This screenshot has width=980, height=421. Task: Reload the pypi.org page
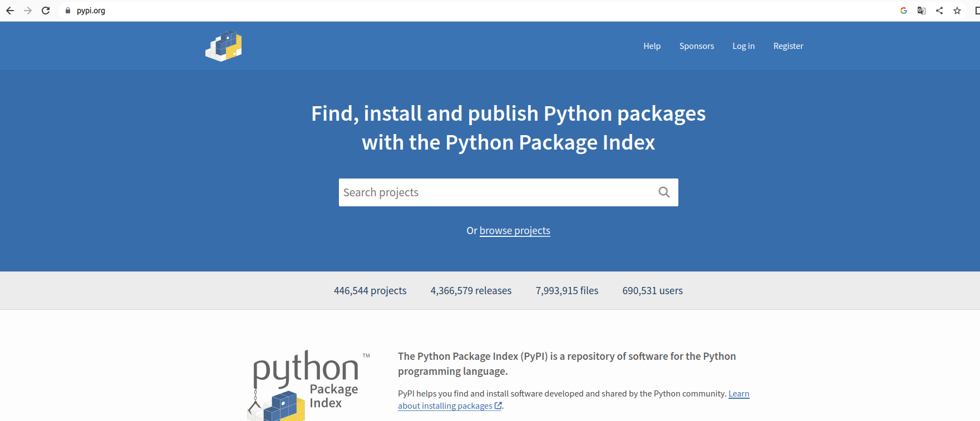click(x=46, y=11)
